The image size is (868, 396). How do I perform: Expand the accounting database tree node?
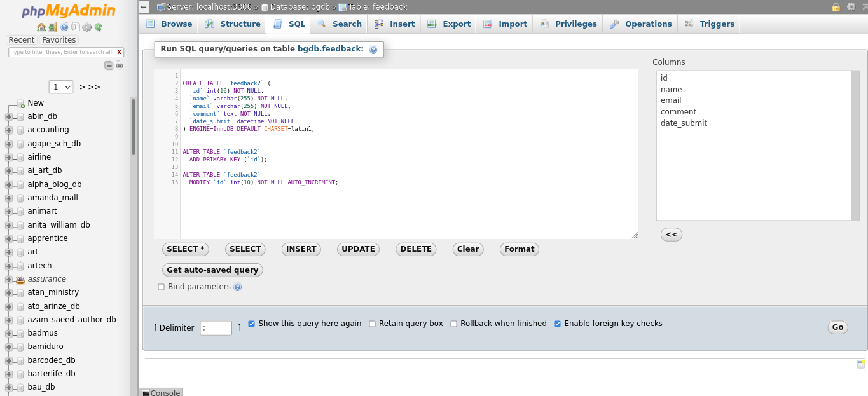click(9, 130)
